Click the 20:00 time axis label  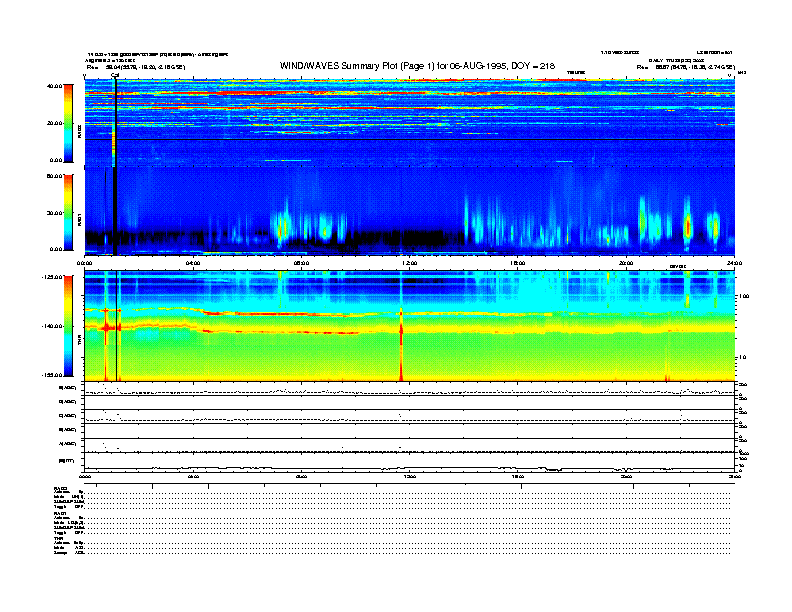click(x=626, y=263)
